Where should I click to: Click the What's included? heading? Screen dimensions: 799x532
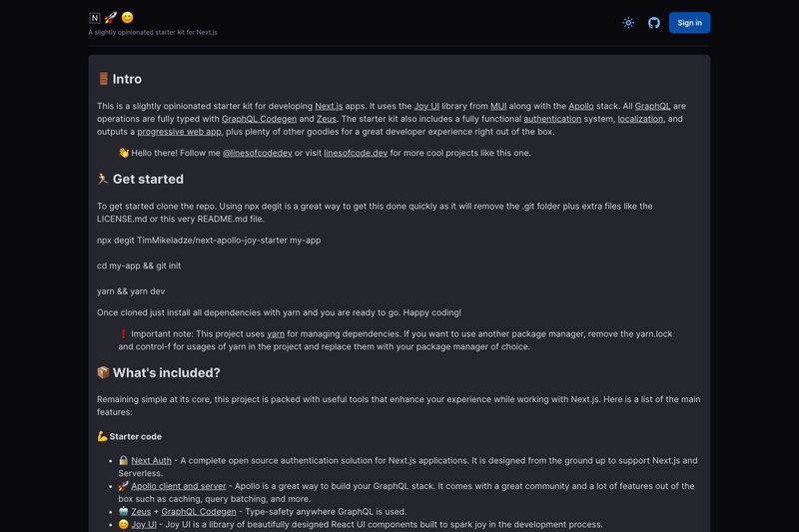[167, 372]
